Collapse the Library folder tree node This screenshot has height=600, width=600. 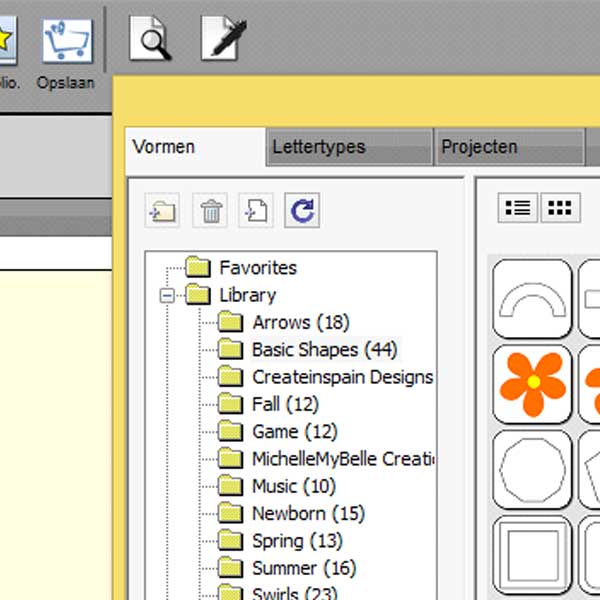[x=167, y=296]
